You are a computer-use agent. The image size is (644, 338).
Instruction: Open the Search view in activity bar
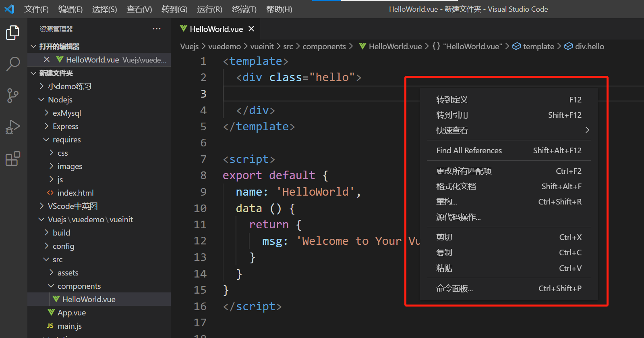(13, 64)
